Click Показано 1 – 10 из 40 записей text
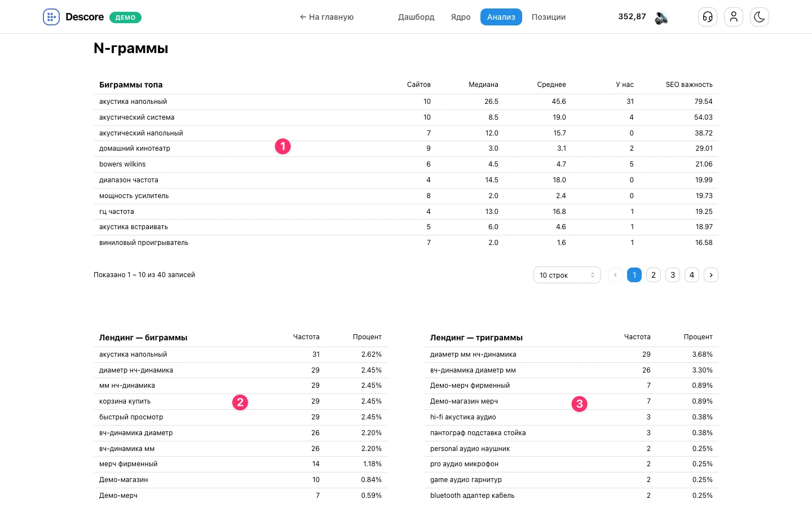 [144, 275]
